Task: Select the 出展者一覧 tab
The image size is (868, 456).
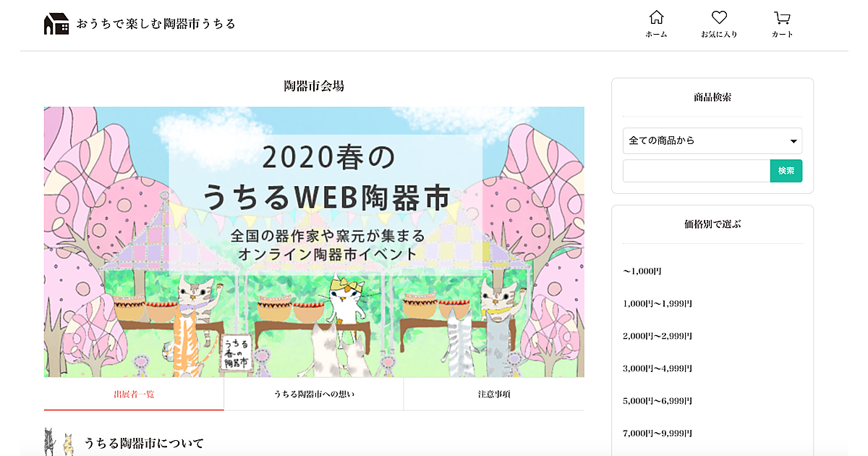Action: point(134,394)
